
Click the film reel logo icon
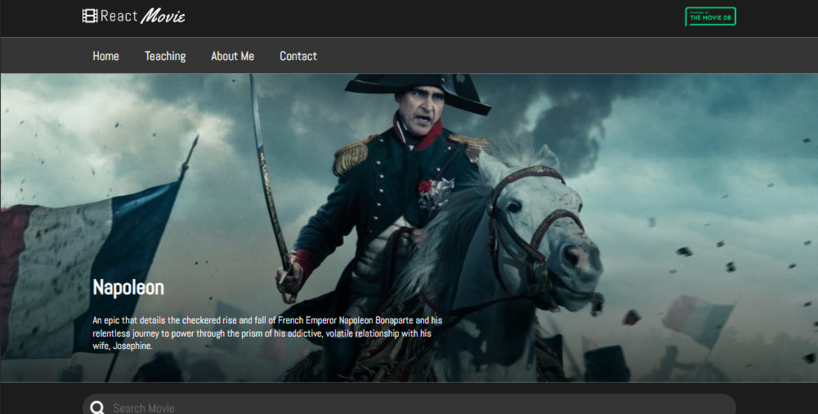click(x=90, y=16)
